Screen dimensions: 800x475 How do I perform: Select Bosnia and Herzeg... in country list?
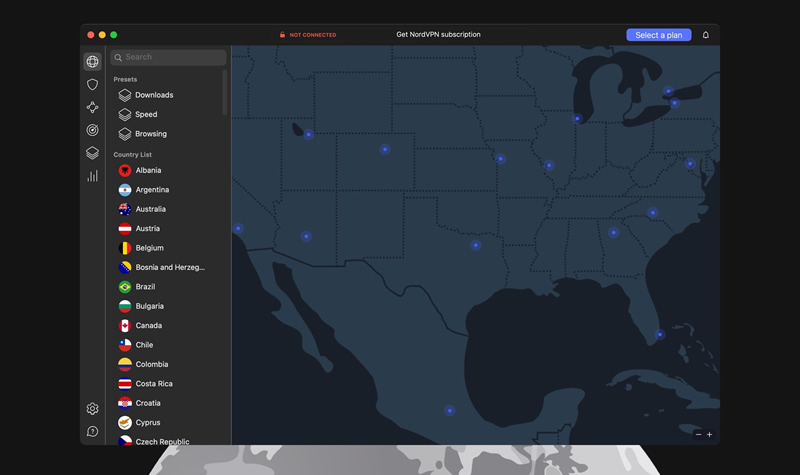(170, 267)
